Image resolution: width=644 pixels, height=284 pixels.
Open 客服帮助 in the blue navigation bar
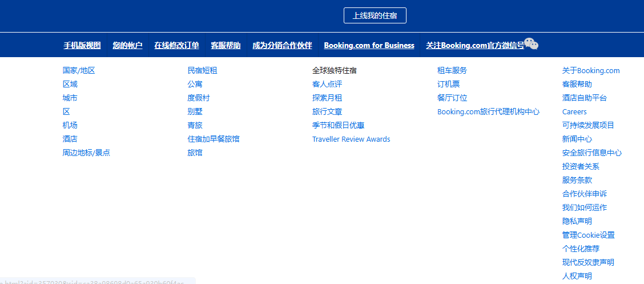point(226,46)
